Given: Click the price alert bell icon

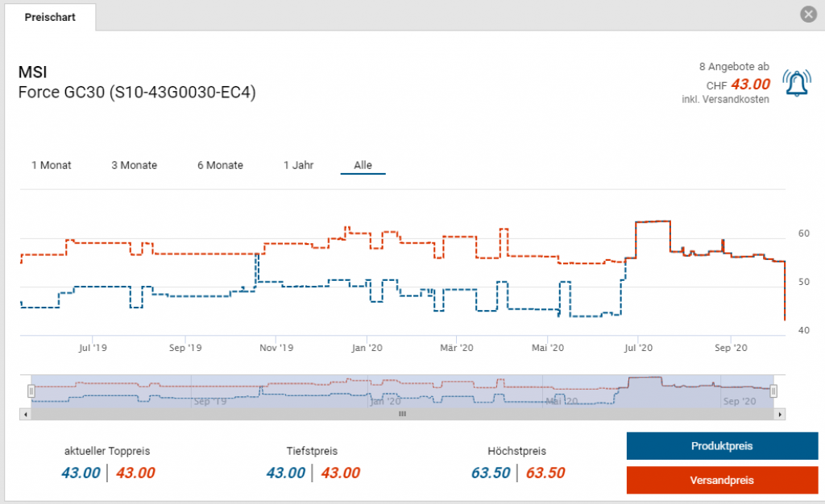Looking at the screenshot, I should click(797, 84).
